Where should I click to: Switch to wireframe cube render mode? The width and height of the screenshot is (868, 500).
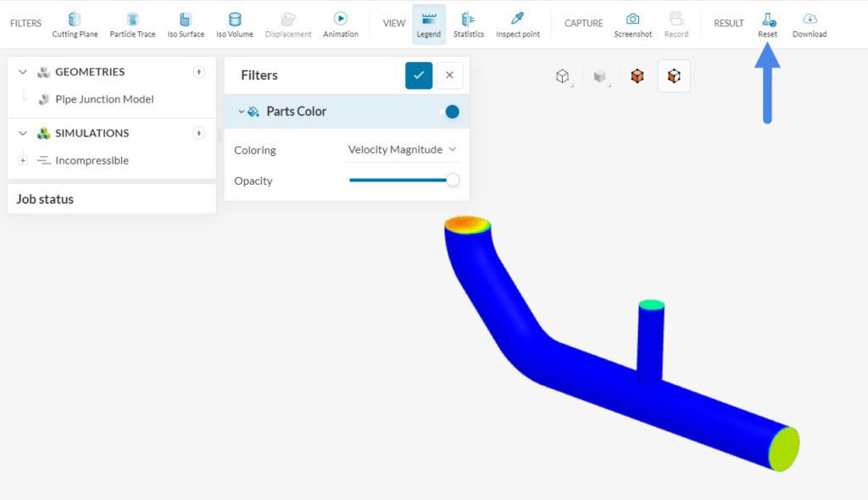(562, 76)
